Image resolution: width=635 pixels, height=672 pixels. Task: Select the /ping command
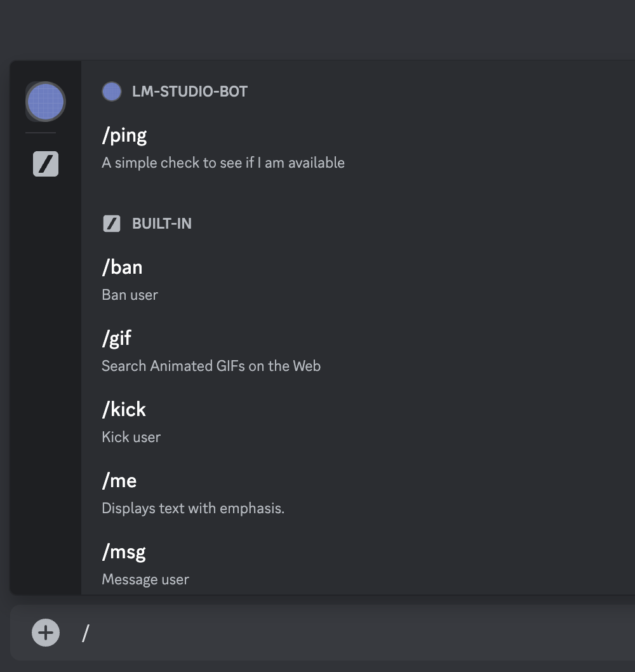tap(124, 135)
